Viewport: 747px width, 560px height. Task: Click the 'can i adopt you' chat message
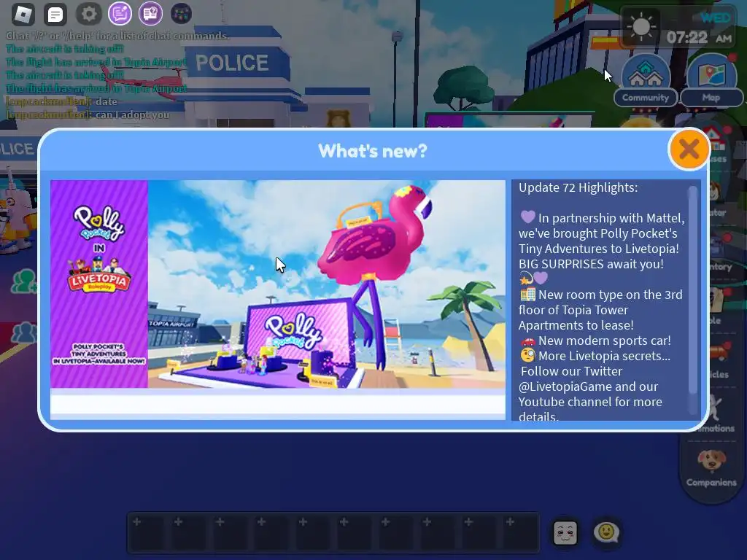(x=132, y=114)
